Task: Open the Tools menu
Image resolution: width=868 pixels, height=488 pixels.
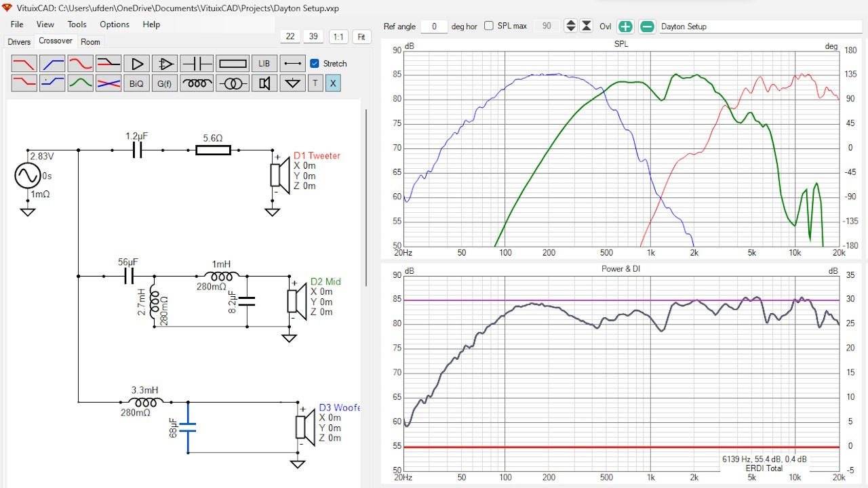Action: point(77,24)
